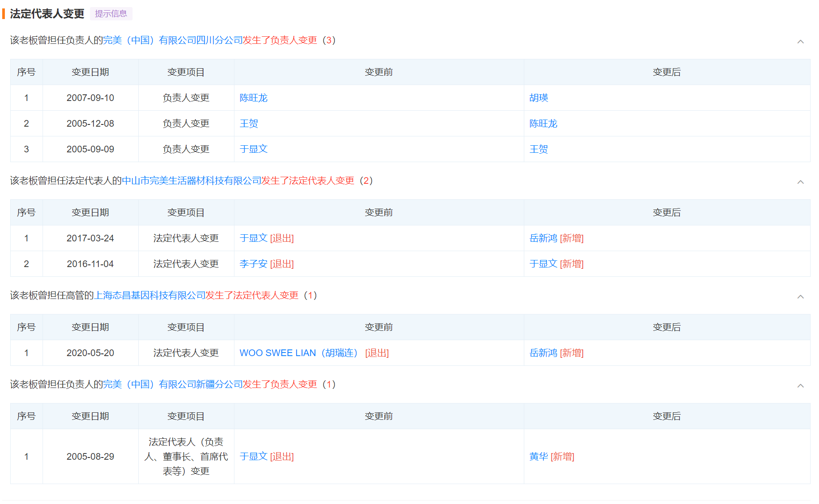819x504 pixels.
Task: Open 胡瑛 link in the 2007-09-10 row
Action: click(x=539, y=98)
